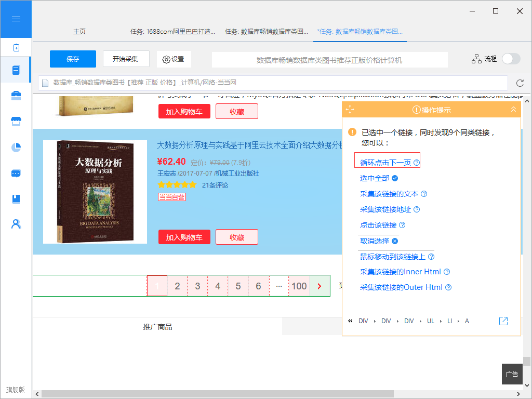Click help icon beside 点击该链接
This screenshot has height=399, width=532.
pyautogui.click(x=402, y=225)
